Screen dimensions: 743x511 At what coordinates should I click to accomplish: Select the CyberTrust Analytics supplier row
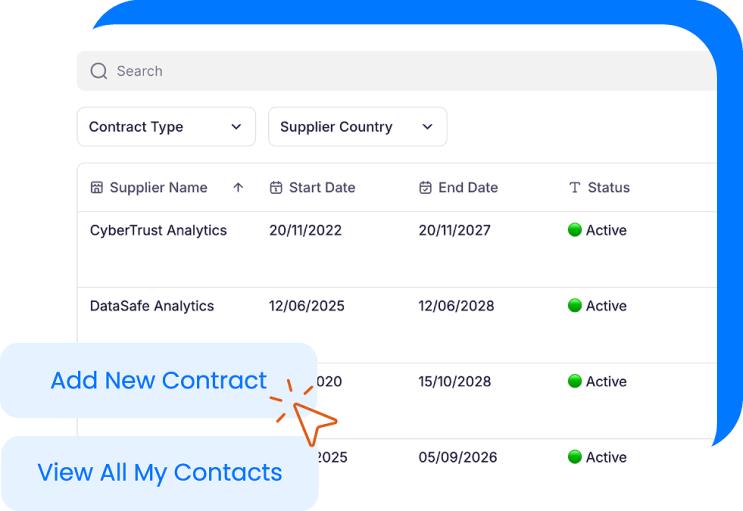[158, 230]
